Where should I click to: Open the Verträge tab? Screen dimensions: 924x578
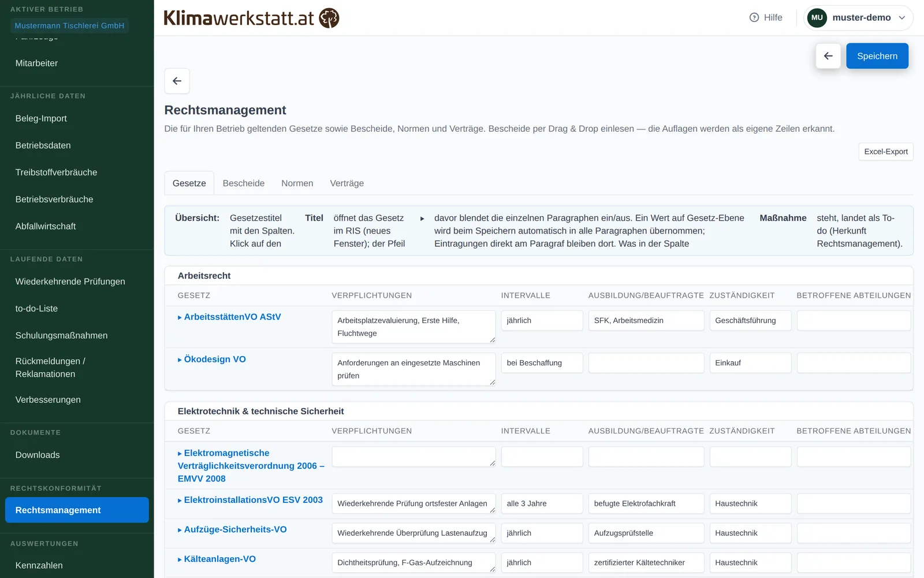point(346,183)
